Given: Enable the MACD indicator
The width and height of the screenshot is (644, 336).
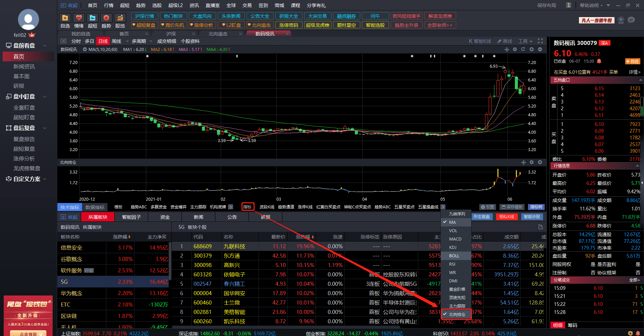Looking at the screenshot, I should point(456,239).
